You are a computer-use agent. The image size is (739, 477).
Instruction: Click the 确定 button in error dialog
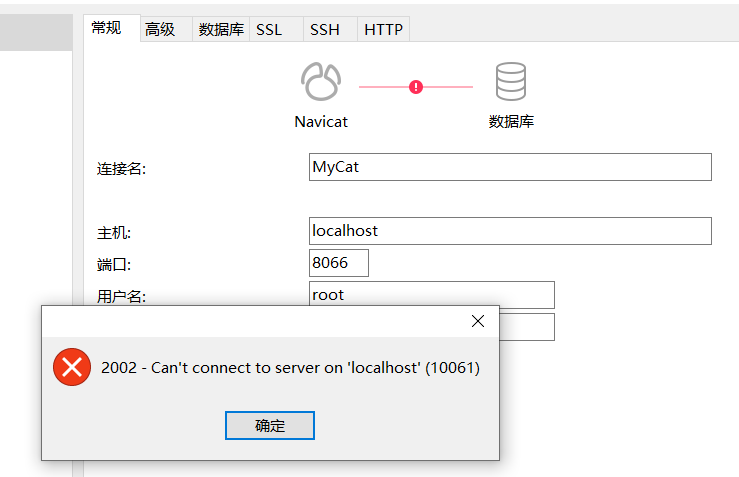coord(270,425)
